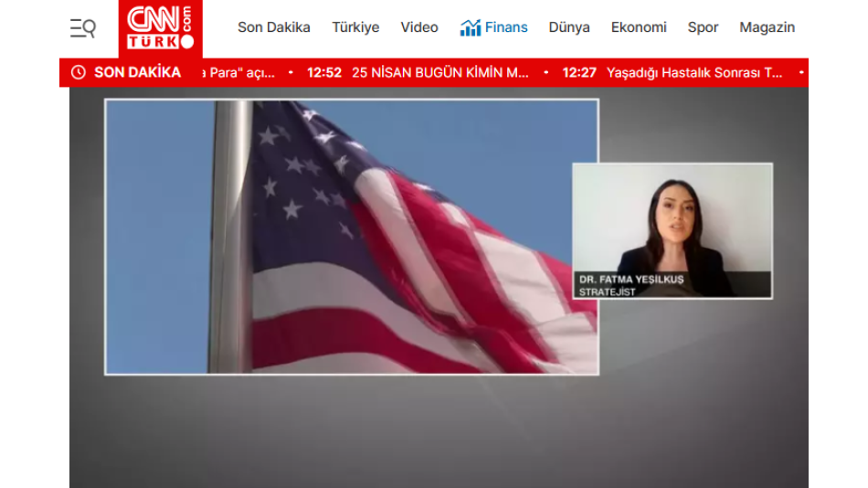Image resolution: width=868 pixels, height=488 pixels.
Task: Click the SON DAKİKA ticker label
Action: click(137, 72)
